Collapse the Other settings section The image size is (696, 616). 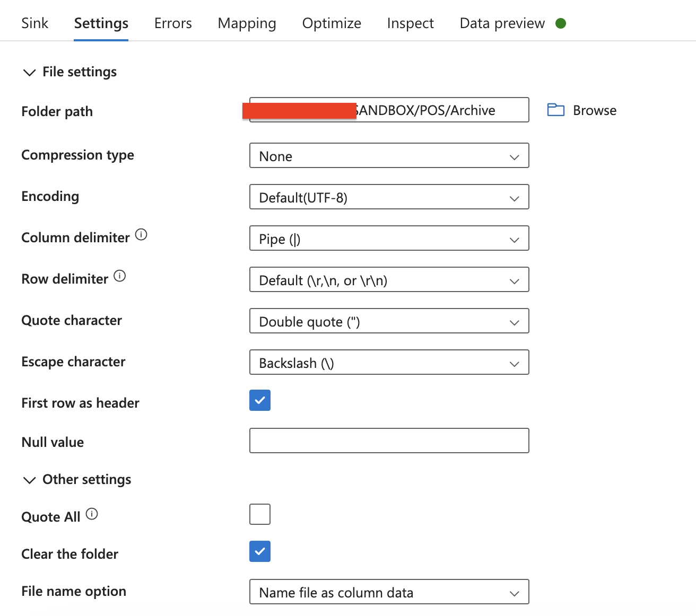(x=30, y=480)
